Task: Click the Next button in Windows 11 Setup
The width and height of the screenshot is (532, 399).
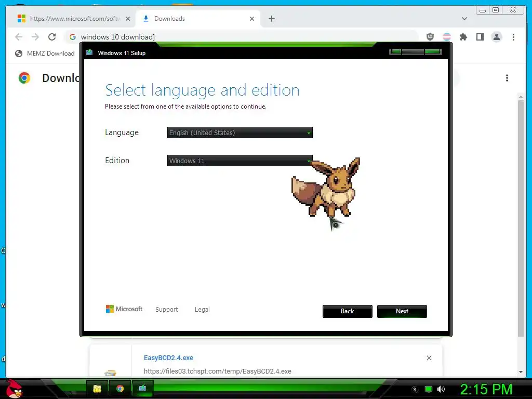Action: [x=402, y=311]
